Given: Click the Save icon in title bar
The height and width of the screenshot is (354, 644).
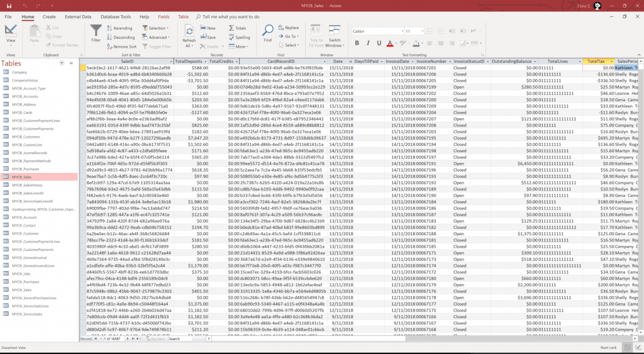Looking at the screenshot, I should (9, 6).
